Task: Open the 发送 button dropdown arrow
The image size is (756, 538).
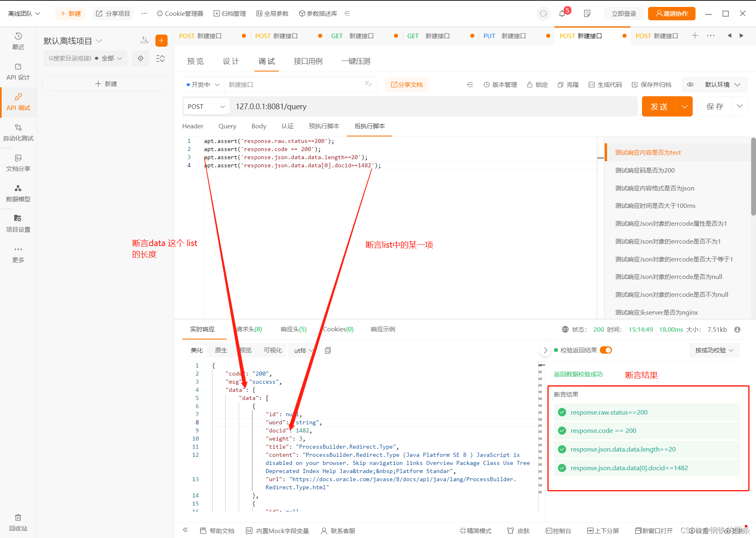Action: click(685, 106)
